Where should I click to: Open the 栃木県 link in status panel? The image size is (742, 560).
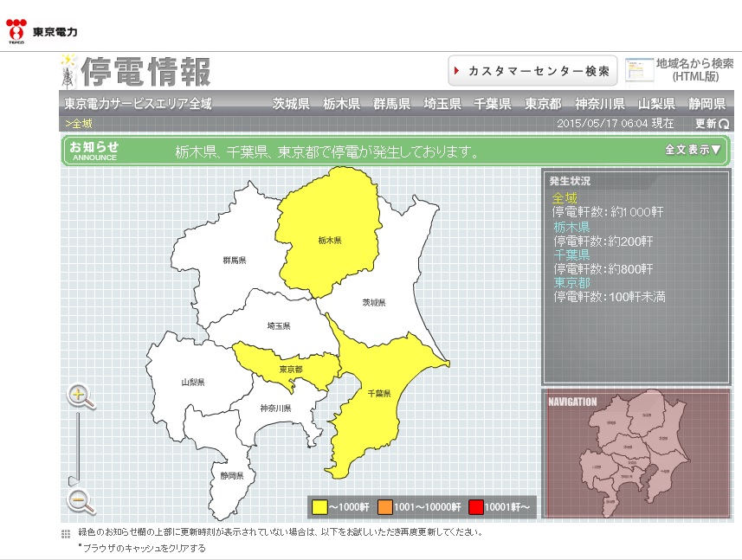(571, 227)
